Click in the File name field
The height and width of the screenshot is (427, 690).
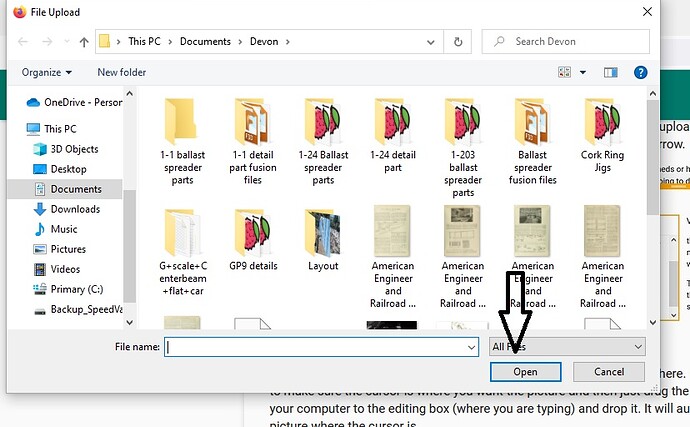coord(321,347)
